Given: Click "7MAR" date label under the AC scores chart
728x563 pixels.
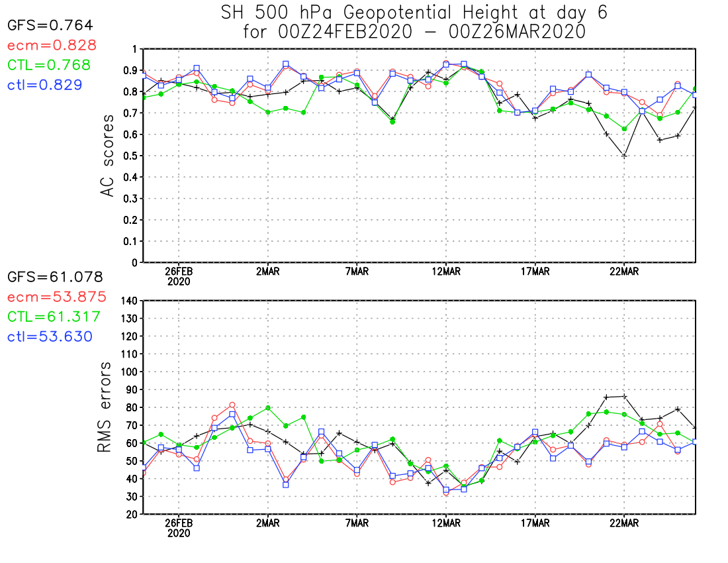Looking at the screenshot, I should (357, 272).
